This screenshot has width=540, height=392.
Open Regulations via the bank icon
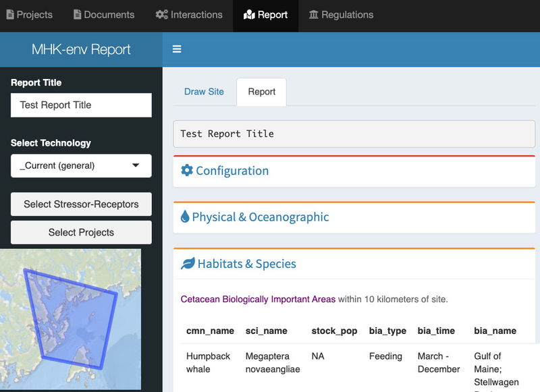pos(313,14)
